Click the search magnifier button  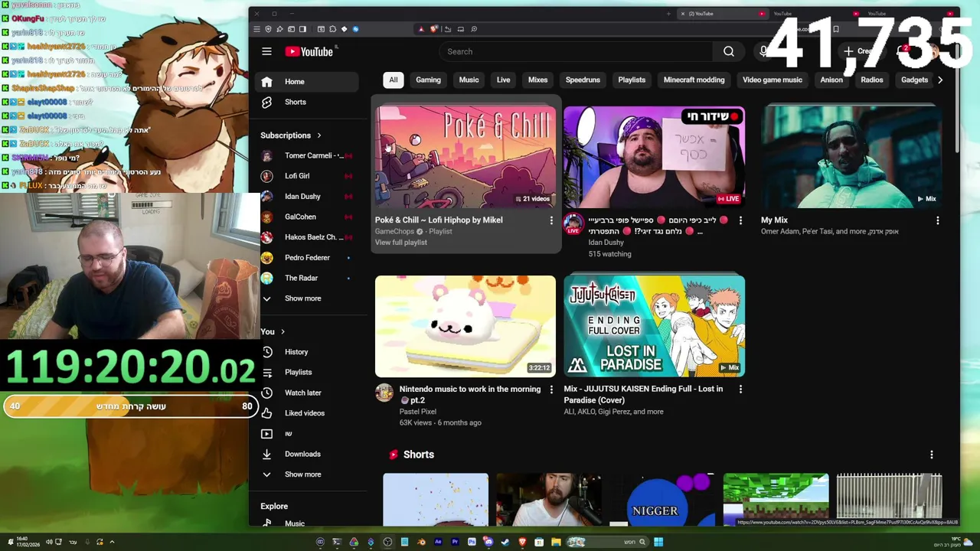tap(729, 51)
